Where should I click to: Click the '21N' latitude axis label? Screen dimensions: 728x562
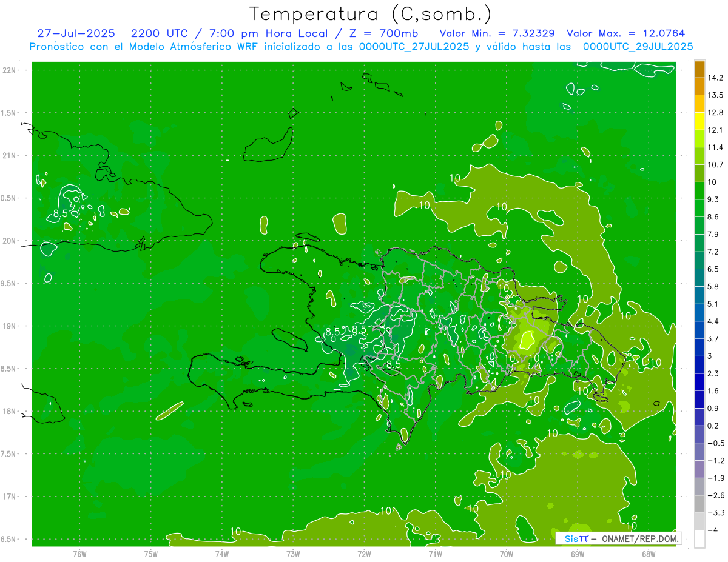10,156
